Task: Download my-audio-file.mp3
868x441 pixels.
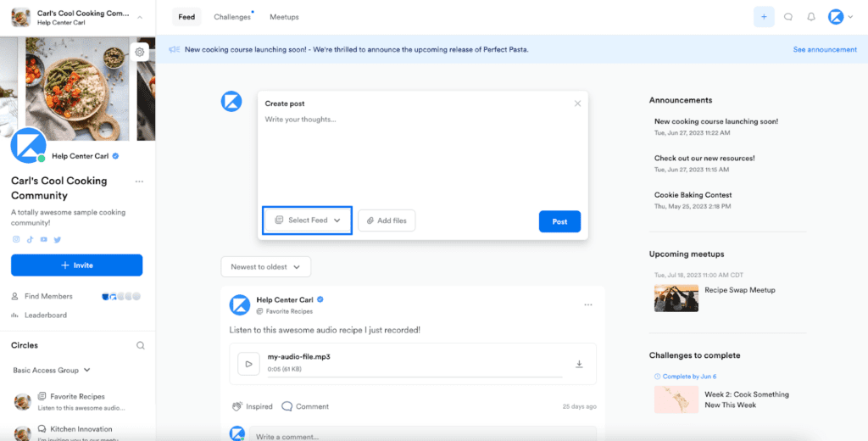Action: pyautogui.click(x=580, y=364)
